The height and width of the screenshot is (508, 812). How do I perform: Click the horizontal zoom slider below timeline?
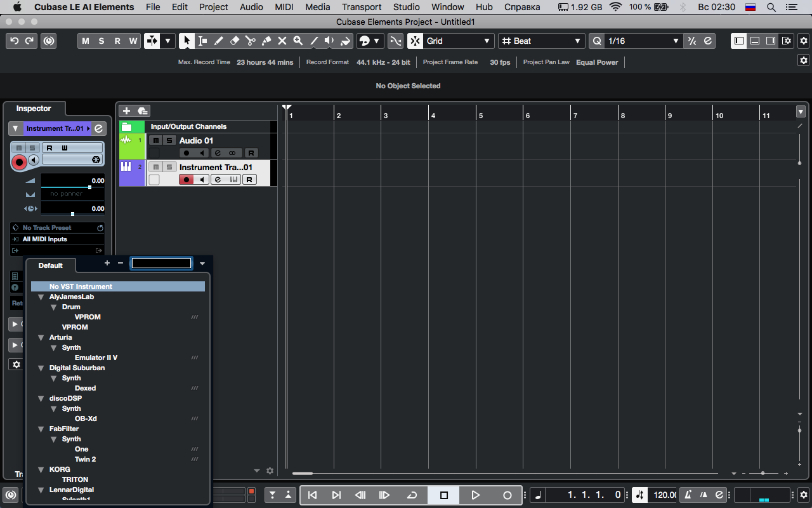[763, 473]
